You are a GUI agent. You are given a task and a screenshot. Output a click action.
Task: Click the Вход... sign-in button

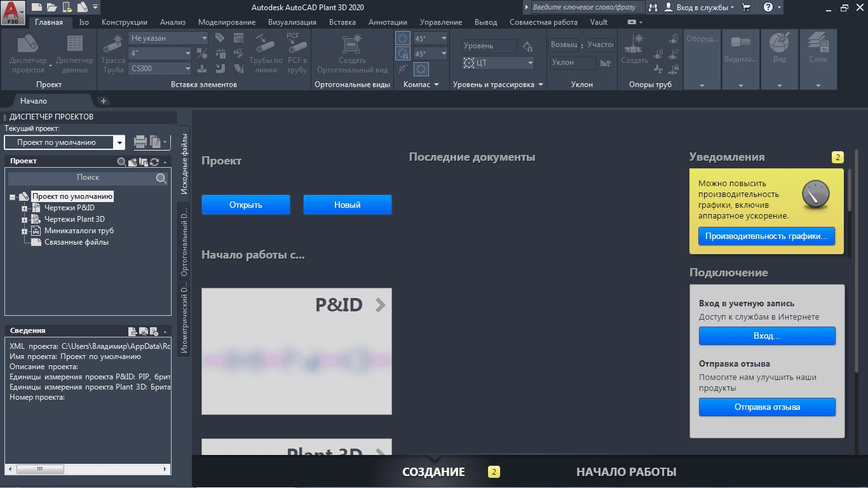[x=767, y=336]
